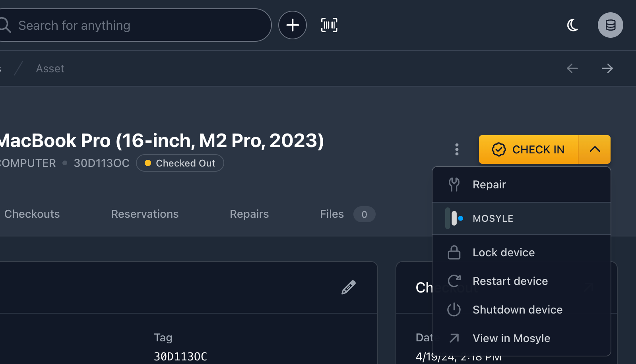Open the Repairs tab
Viewport: 636px width, 364px height.
[249, 214]
